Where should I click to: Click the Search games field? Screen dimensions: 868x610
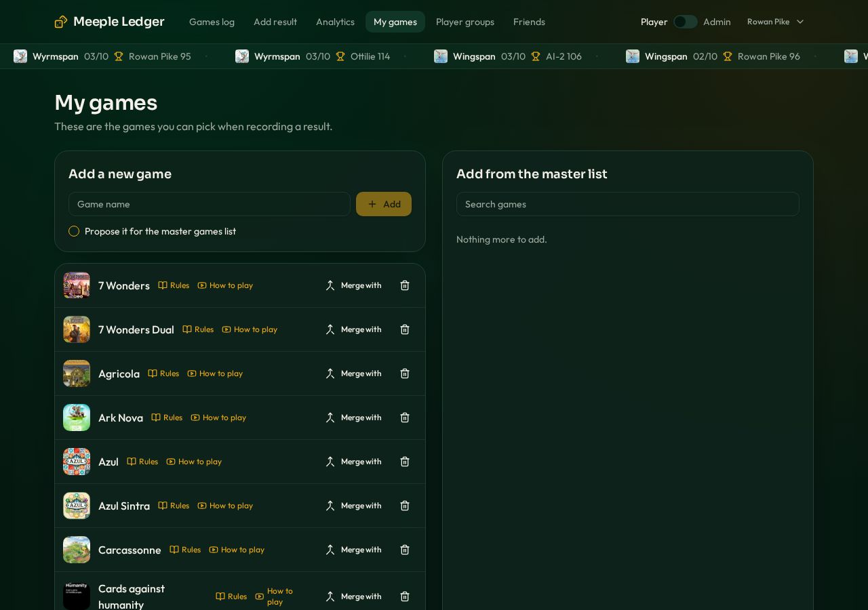tap(628, 204)
